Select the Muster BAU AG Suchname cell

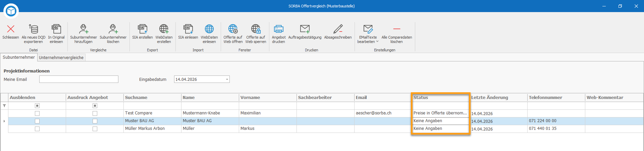pyautogui.click(x=152, y=121)
